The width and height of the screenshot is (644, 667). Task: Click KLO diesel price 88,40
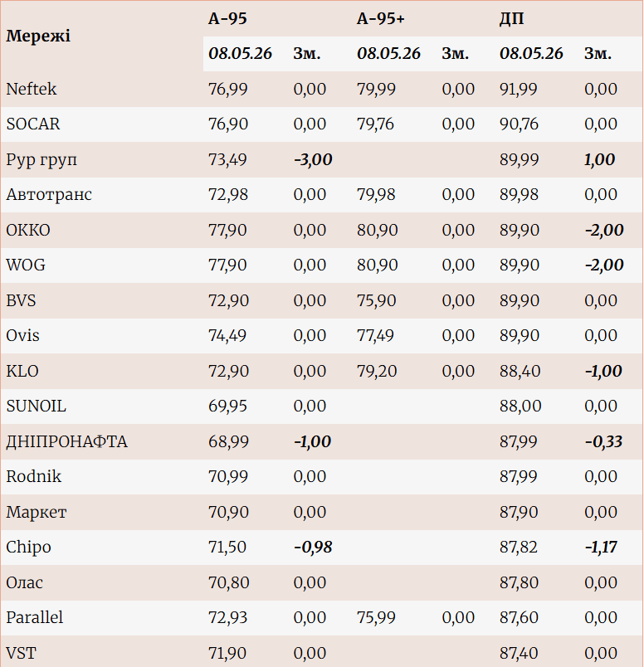pyautogui.click(x=520, y=371)
